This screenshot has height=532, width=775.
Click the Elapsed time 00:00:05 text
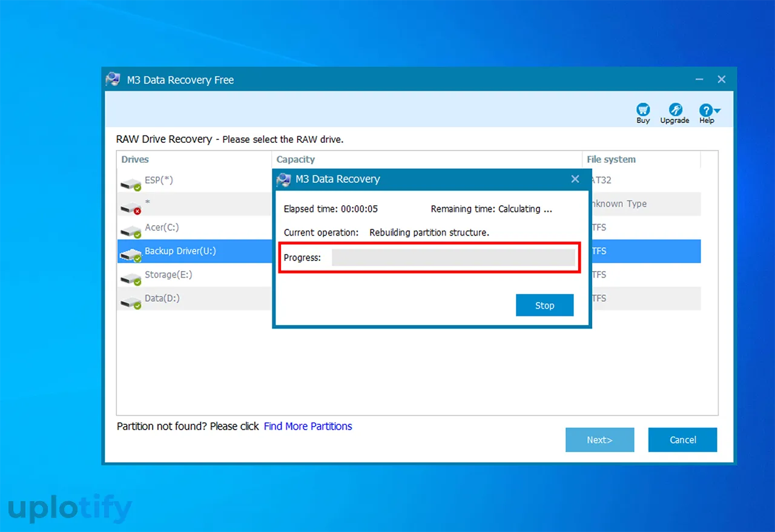coord(331,209)
